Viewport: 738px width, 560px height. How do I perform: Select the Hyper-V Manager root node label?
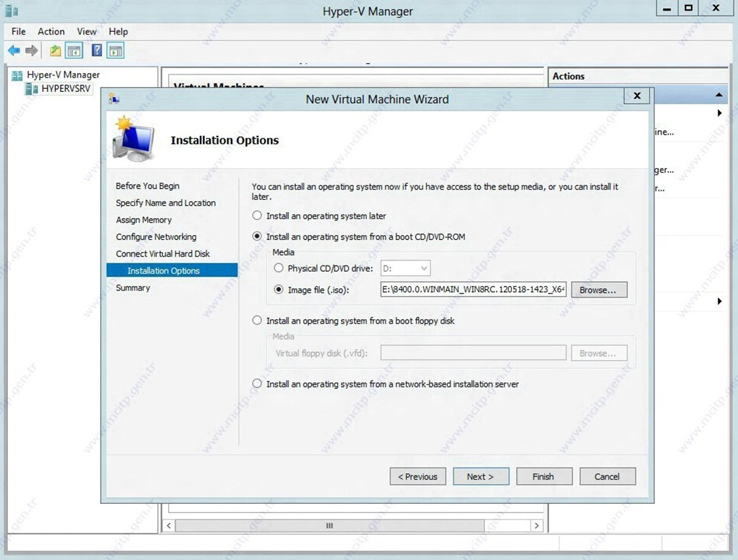(x=63, y=75)
